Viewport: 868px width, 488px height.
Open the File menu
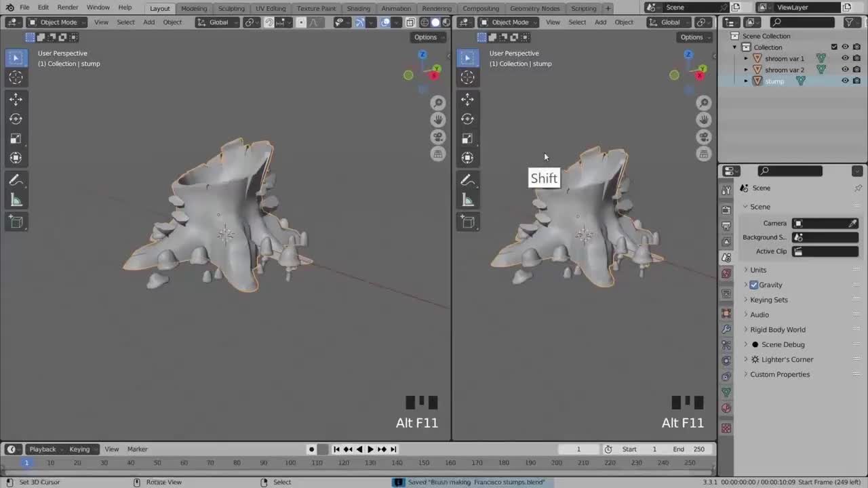(x=24, y=7)
